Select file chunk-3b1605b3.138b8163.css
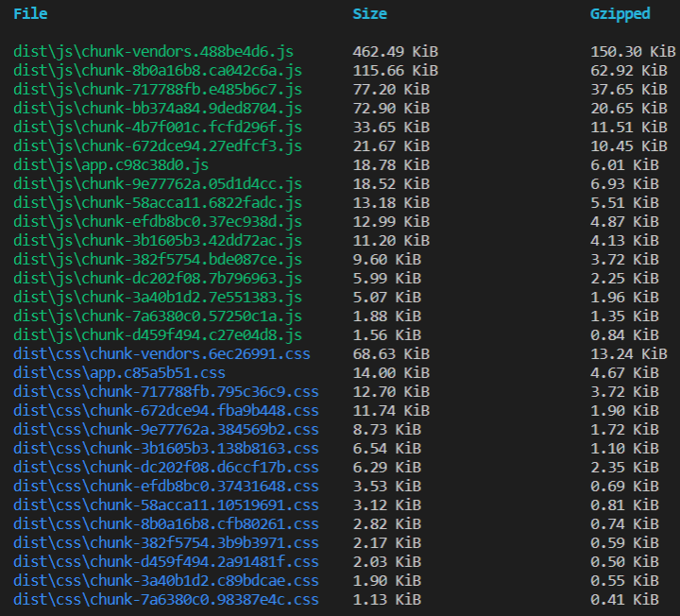Viewport: 680px width, 616px height. click(x=166, y=448)
